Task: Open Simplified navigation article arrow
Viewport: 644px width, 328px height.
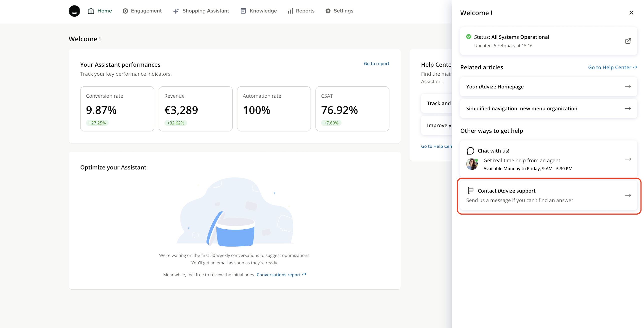Action: click(628, 108)
